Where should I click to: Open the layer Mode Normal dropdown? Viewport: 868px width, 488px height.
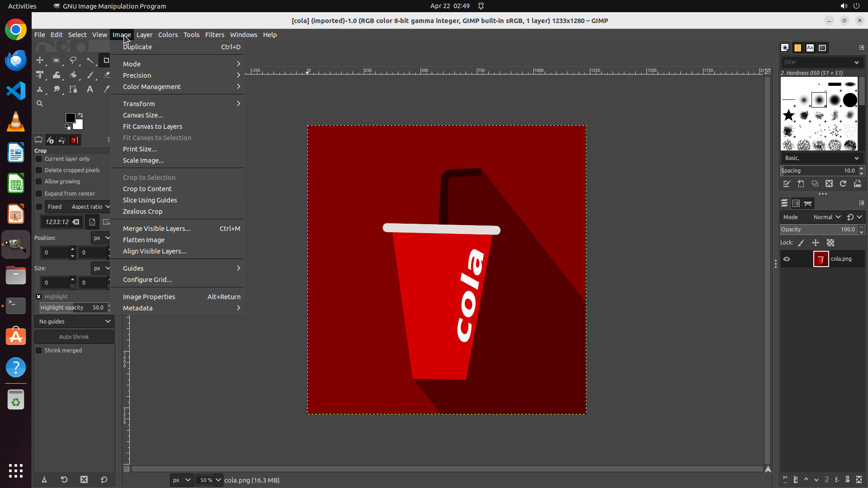coord(826,217)
